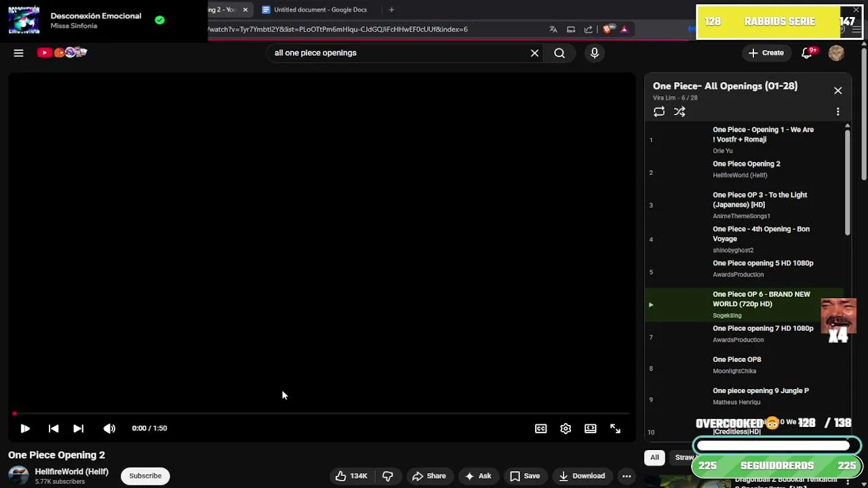868x488 pixels.
Task: Open the notifications bell
Action: click(807, 53)
